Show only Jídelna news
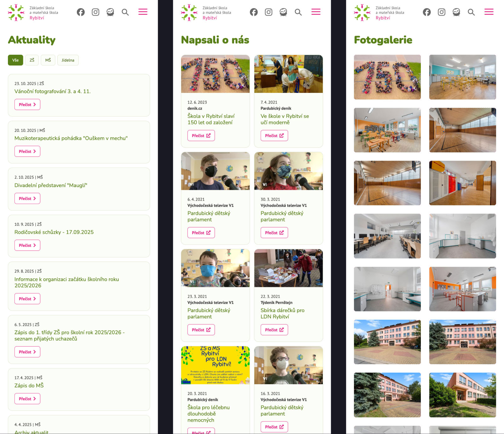The image size is (504, 434). [x=68, y=60]
